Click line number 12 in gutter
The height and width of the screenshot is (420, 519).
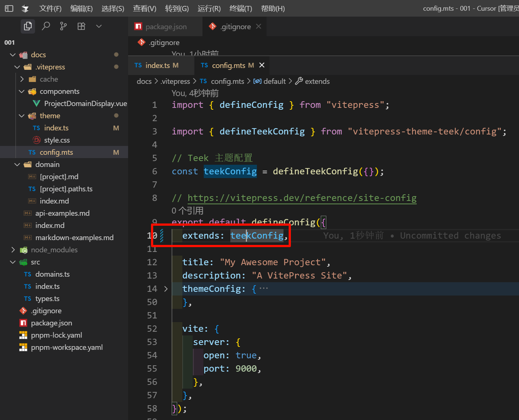click(152, 262)
